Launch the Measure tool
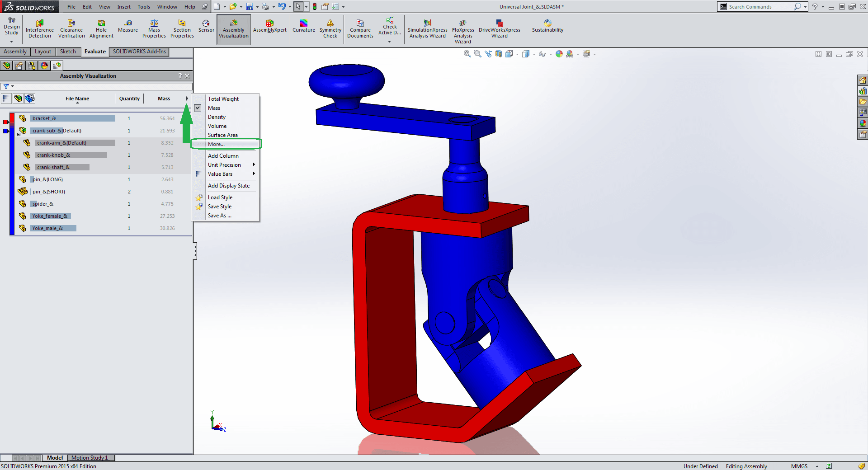 point(128,26)
